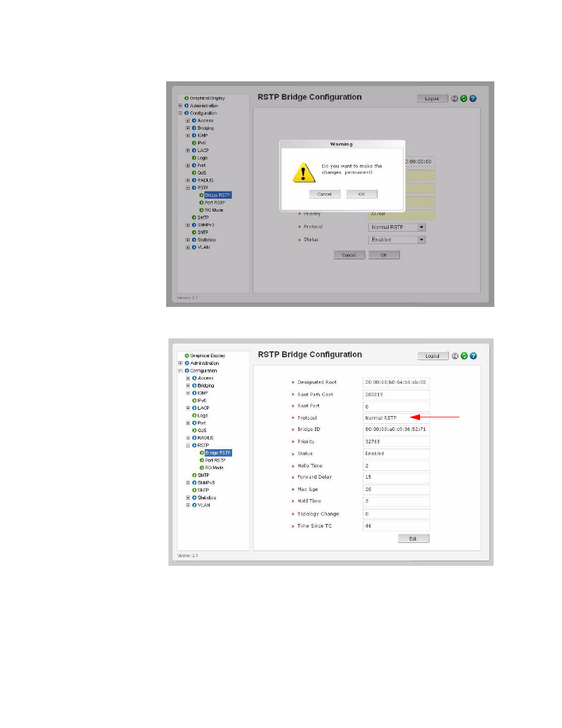Click Logout in the lower screenshot
The height and width of the screenshot is (728, 562).
[x=433, y=356]
